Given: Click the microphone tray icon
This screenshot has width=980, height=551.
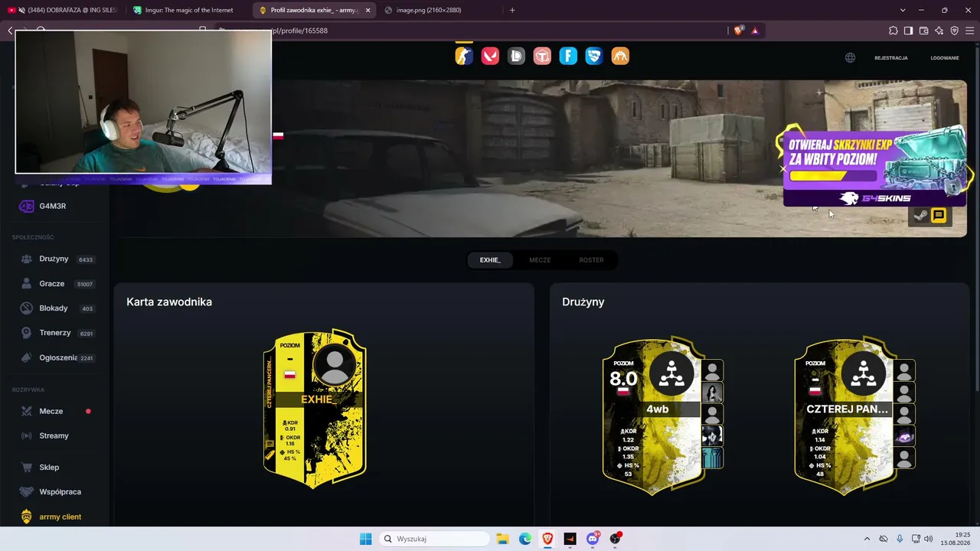Looking at the screenshot, I should [x=900, y=539].
